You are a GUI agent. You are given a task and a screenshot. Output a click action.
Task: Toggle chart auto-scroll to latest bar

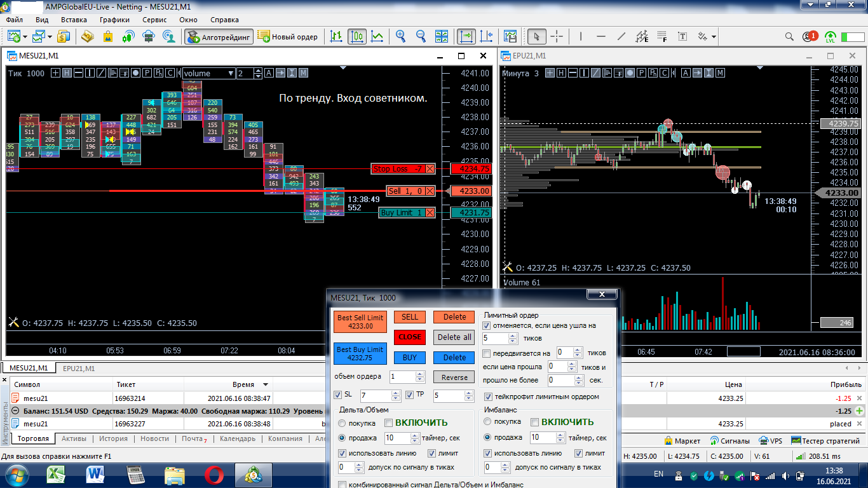click(x=466, y=36)
